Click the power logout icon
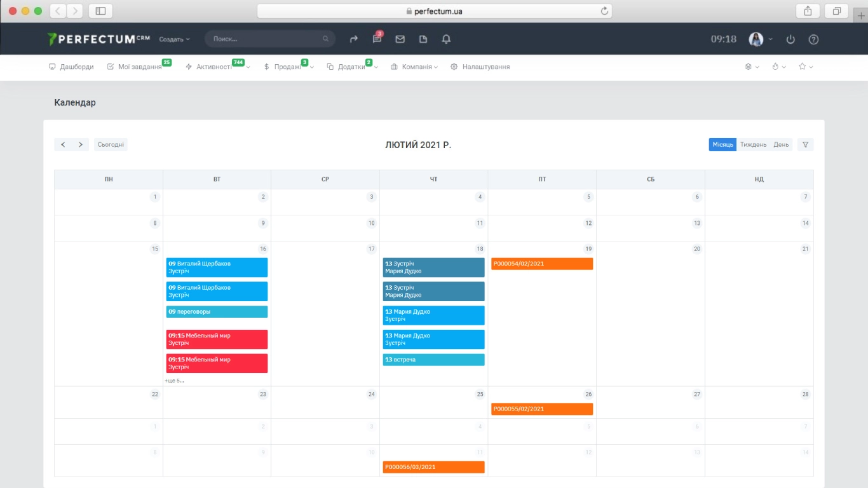This screenshot has height=488, width=868. coord(790,39)
